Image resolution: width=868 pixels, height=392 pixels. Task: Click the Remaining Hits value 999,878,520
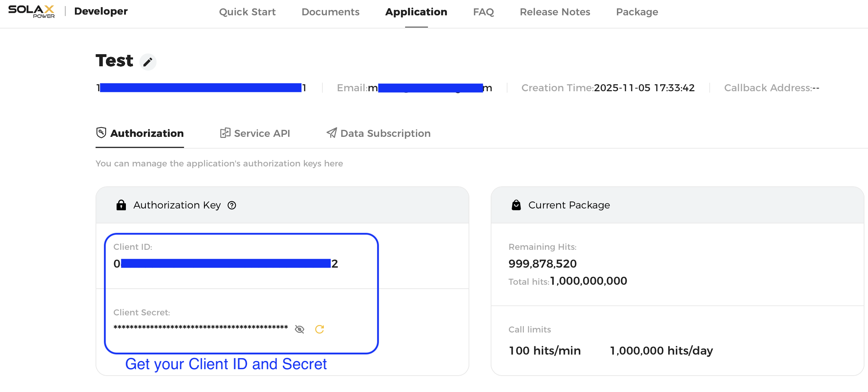coord(542,264)
